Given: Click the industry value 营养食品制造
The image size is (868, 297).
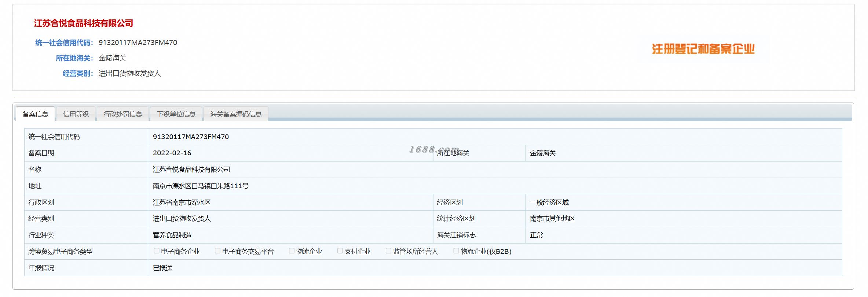Looking at the screenshot, I should point(172,235).
